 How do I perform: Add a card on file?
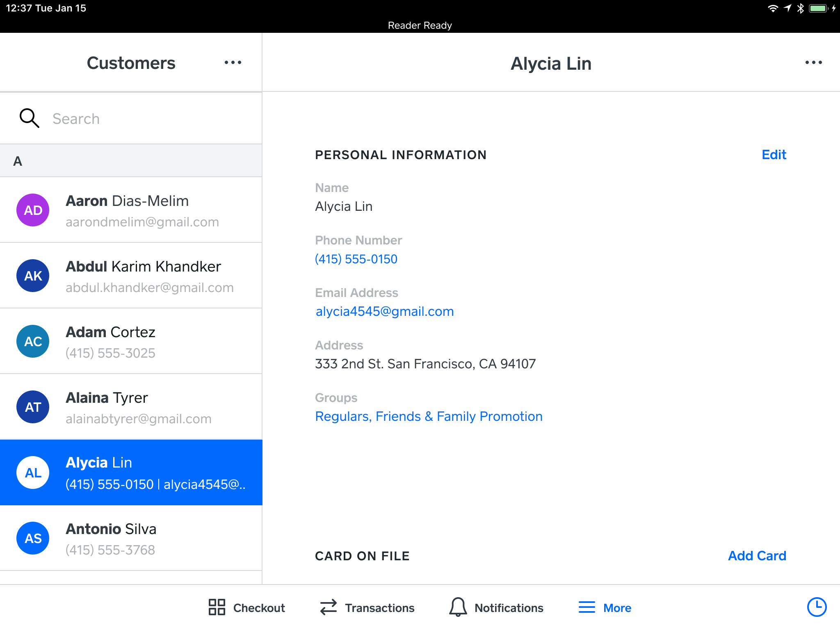[x=757, y=556]
